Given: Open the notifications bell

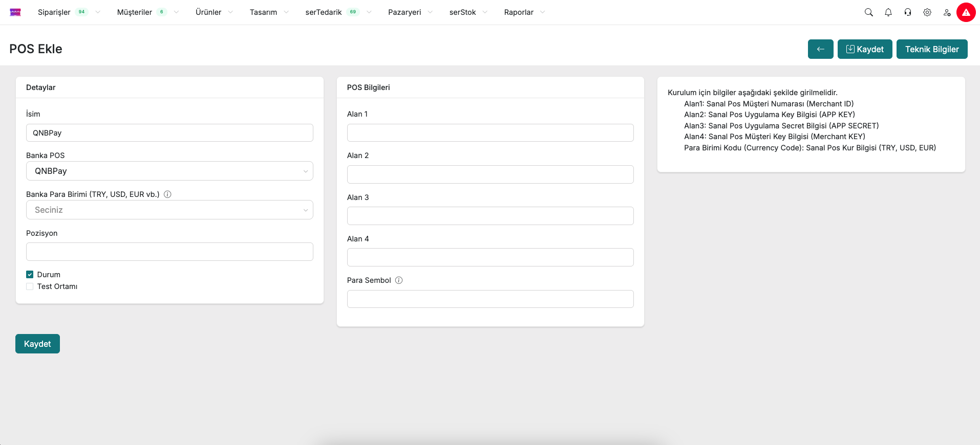Looking at the screenshot, I should tap(888, 12).
